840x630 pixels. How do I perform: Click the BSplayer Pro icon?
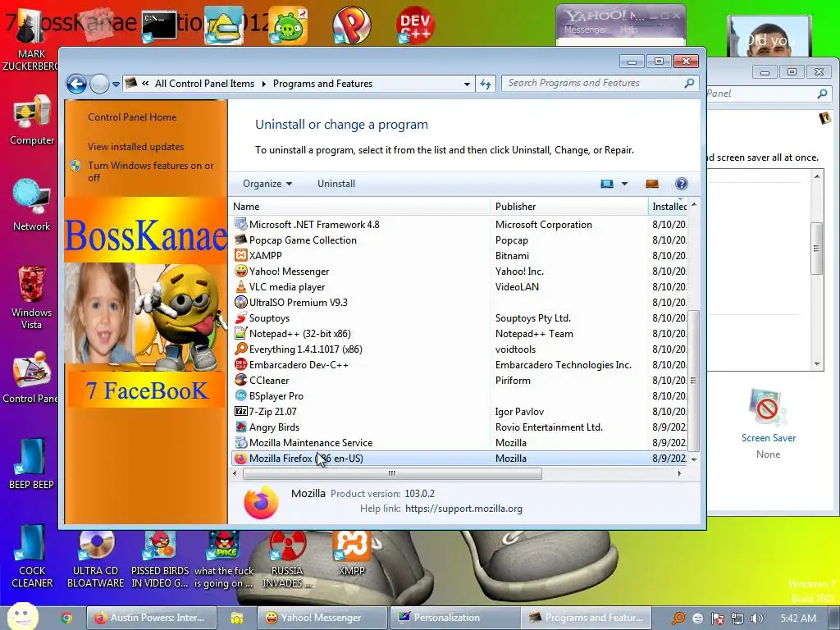coord(241,395)
